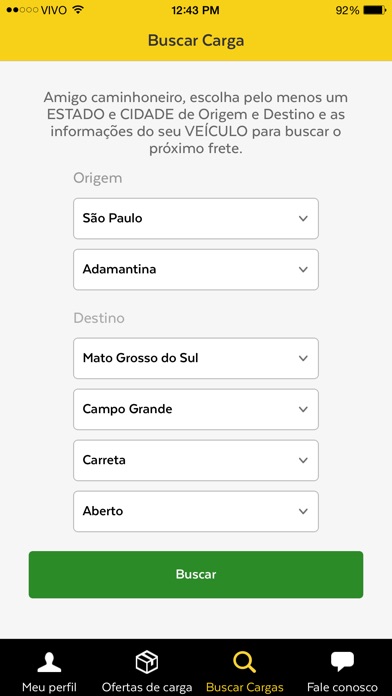
Task: Tap the chevron on Aberto field
Action: pyautogui.click(x=303, y=511)
